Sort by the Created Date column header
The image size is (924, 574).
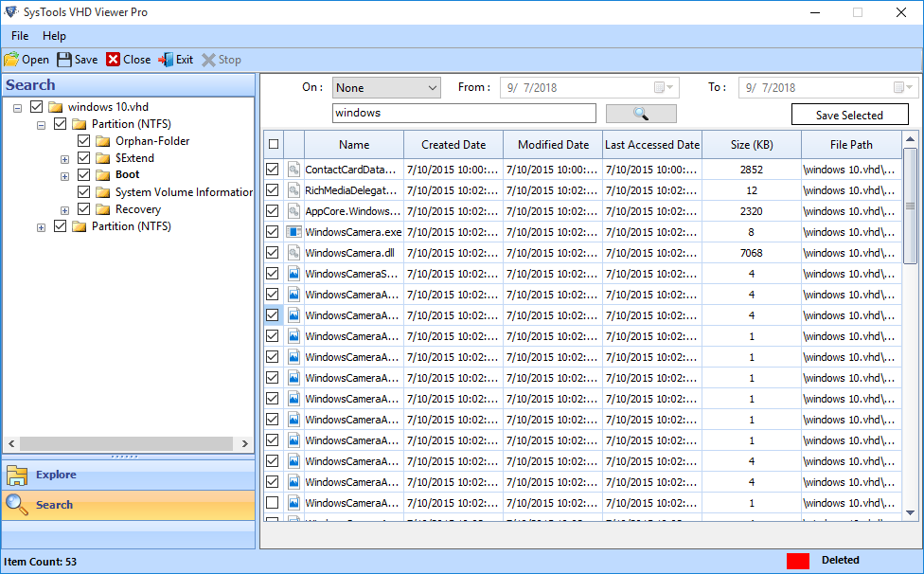point(453,145)
